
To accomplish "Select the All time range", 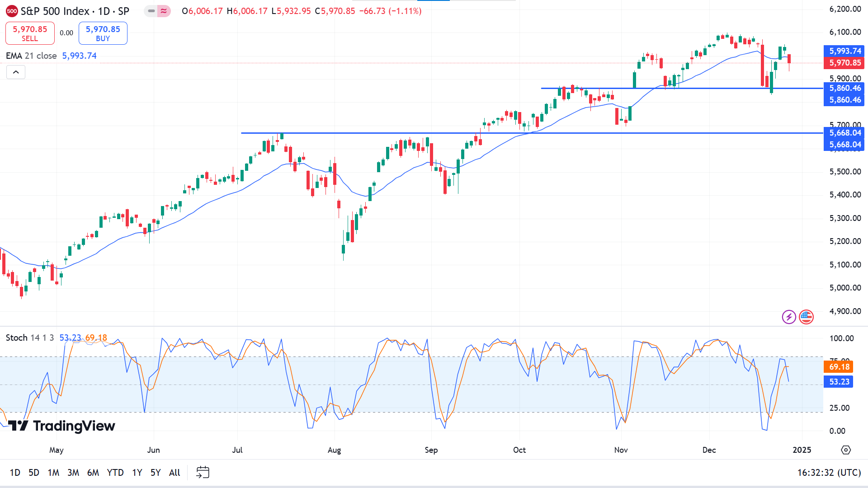I will (175, 473).
